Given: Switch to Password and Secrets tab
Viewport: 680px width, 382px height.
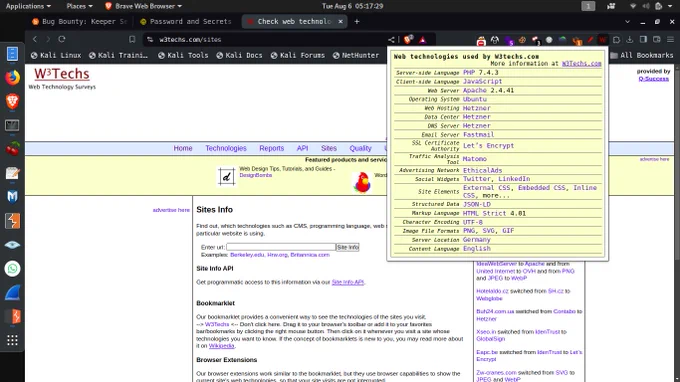Looking at the screenshot, I should 186,21.
